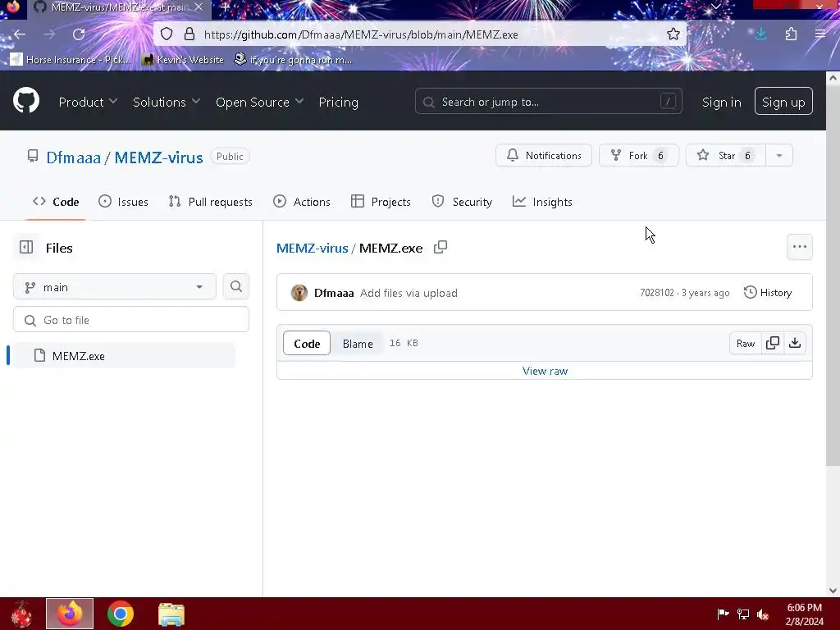Click Sign in
The width and height of the screenshot is (840, 630).
click(722, 102)
